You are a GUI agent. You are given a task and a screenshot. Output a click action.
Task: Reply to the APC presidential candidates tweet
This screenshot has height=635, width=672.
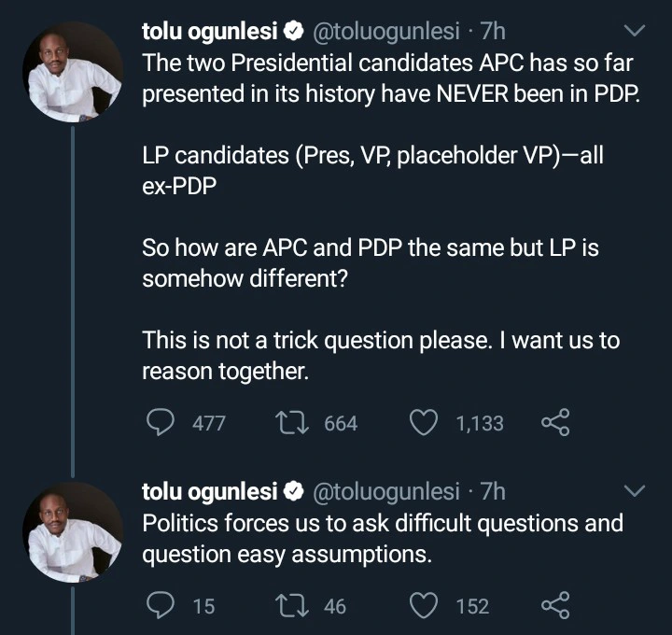pos(161,423)
